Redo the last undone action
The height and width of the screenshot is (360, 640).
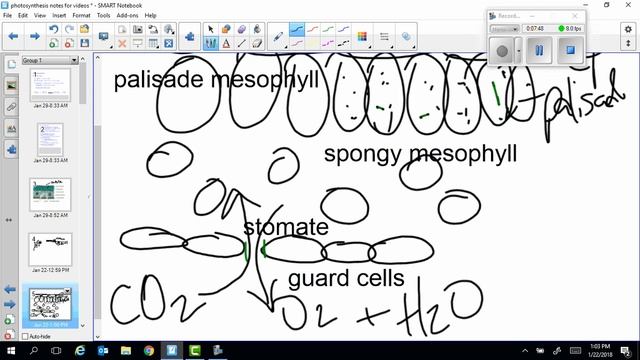tap(69, 29)
